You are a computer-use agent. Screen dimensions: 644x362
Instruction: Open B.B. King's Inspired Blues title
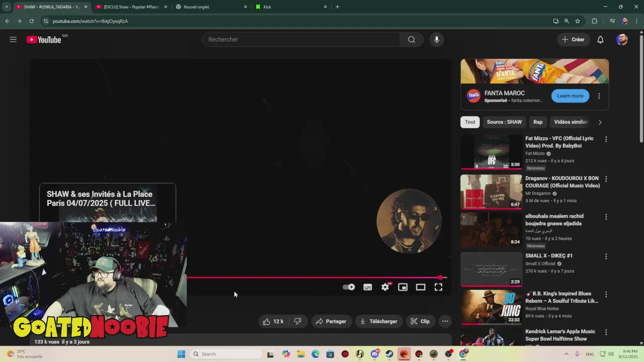[561, 297]
